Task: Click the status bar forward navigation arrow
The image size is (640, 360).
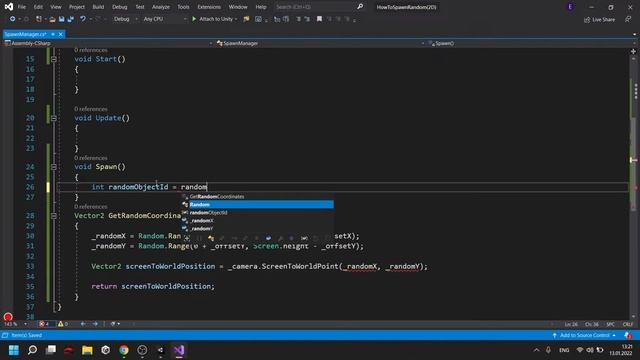Action: point(95,324)
